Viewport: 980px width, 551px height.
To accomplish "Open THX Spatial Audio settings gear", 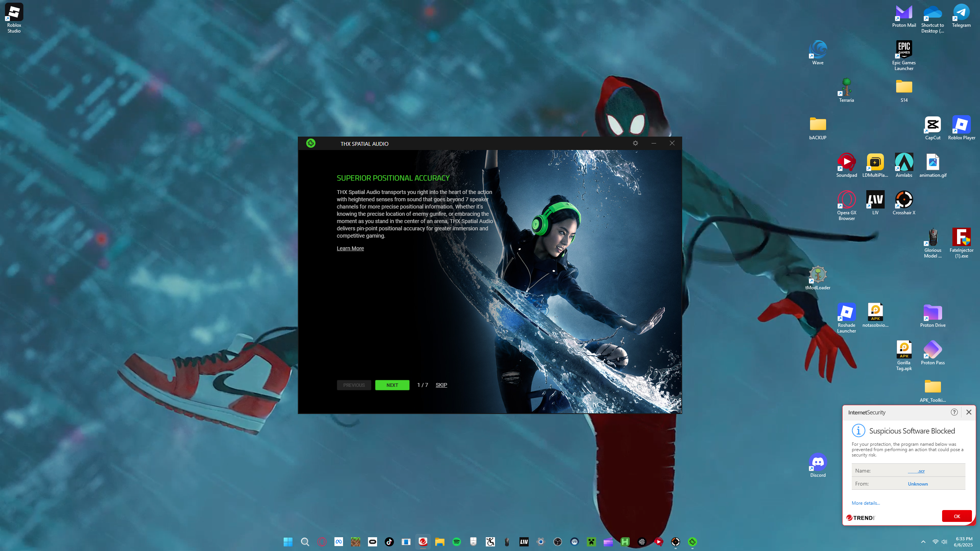I will click(x=635, y=143).
